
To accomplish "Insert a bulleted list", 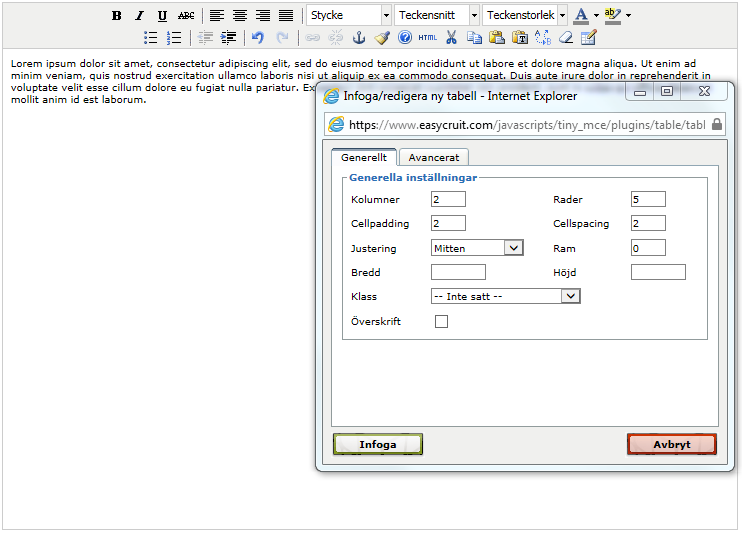I will 150,37.
